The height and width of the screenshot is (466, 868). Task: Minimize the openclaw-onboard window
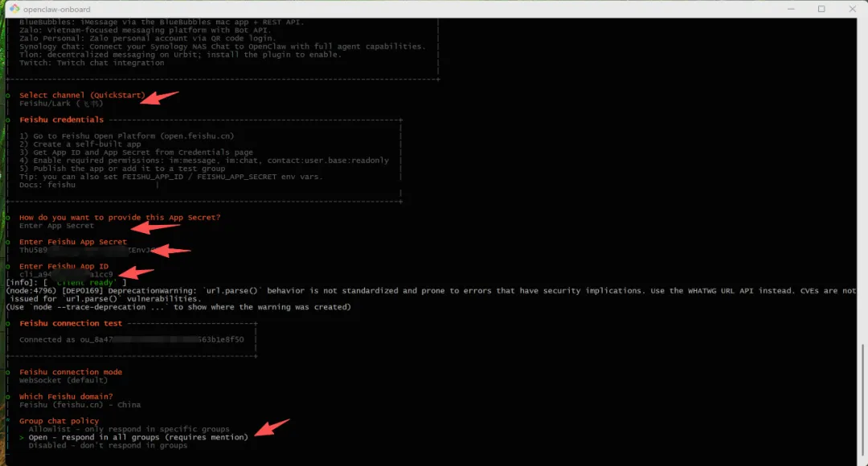point(791,9)
